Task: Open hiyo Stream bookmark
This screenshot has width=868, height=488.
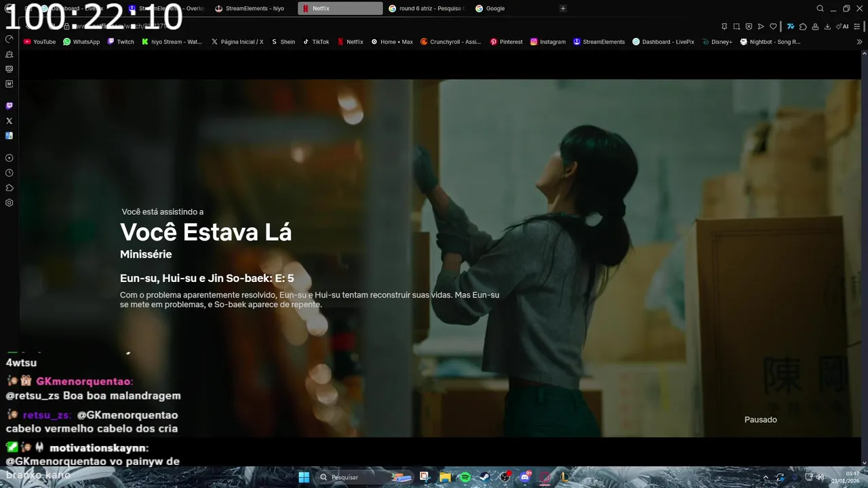Action: pyautogui.click(x=172, y=41)
